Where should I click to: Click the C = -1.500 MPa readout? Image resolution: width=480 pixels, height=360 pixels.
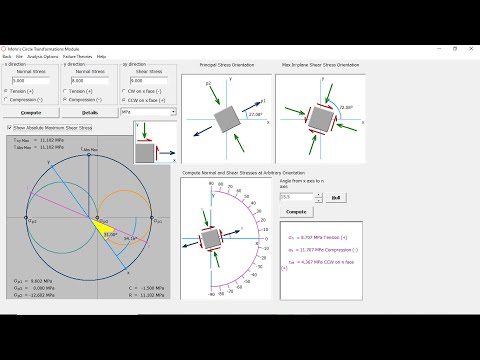[x=146, y=288]
